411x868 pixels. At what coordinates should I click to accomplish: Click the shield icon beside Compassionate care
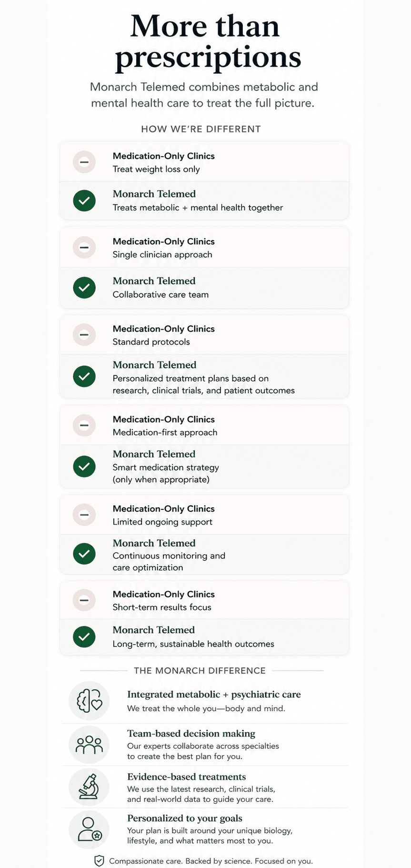pos(99,861)
